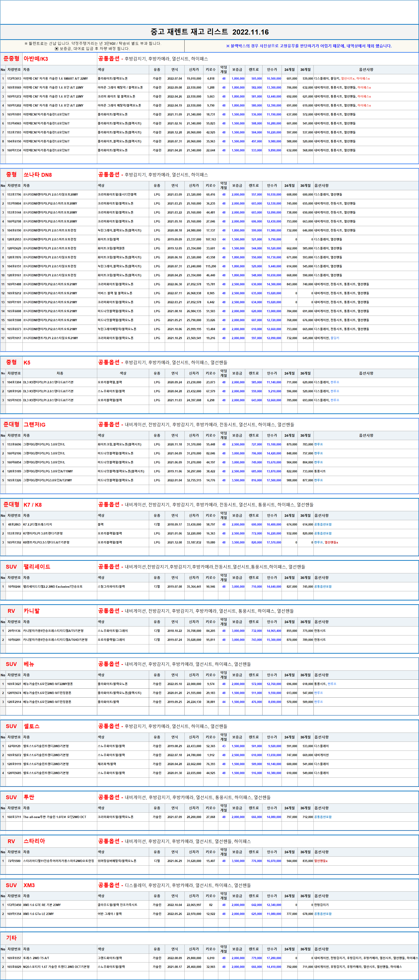This screenshot has height=980, width=419.
Task: Select plate number cell 172허3013
Action: [x=14, y=79]
